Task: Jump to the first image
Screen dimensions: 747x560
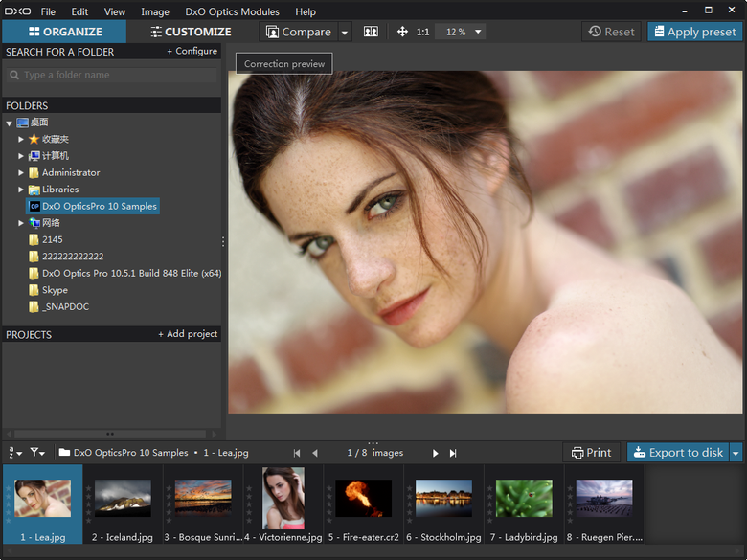Action: click(x=297, y=453)
